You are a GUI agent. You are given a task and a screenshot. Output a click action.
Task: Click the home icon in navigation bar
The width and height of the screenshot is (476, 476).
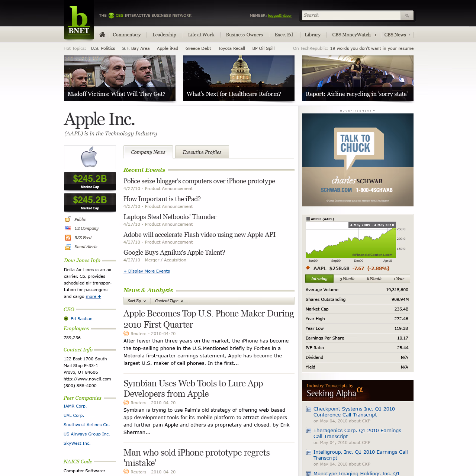(102, 35)
